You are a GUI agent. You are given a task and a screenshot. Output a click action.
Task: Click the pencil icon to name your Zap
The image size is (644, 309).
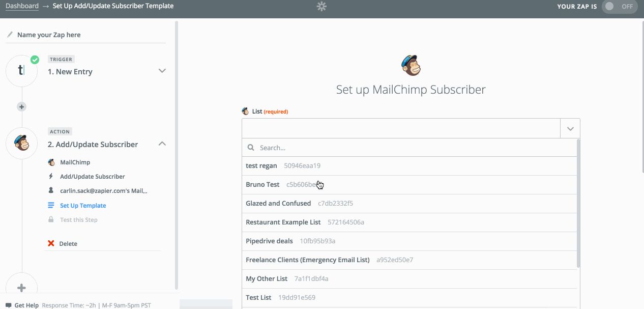[x=10, y=34]
